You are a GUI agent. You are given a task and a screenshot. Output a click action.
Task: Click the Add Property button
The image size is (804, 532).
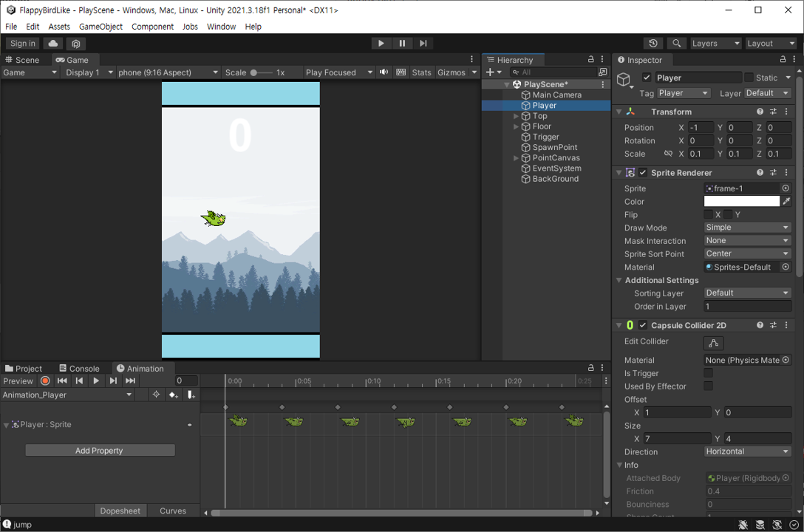100,451
